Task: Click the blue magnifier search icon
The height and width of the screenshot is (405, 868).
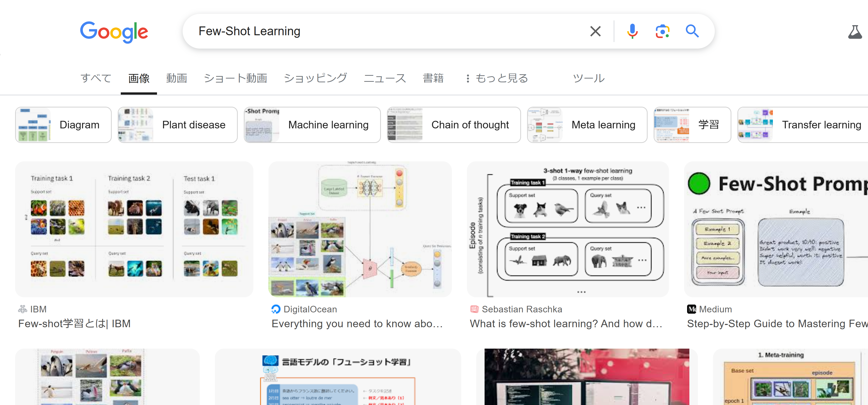Action: (692, 31)
